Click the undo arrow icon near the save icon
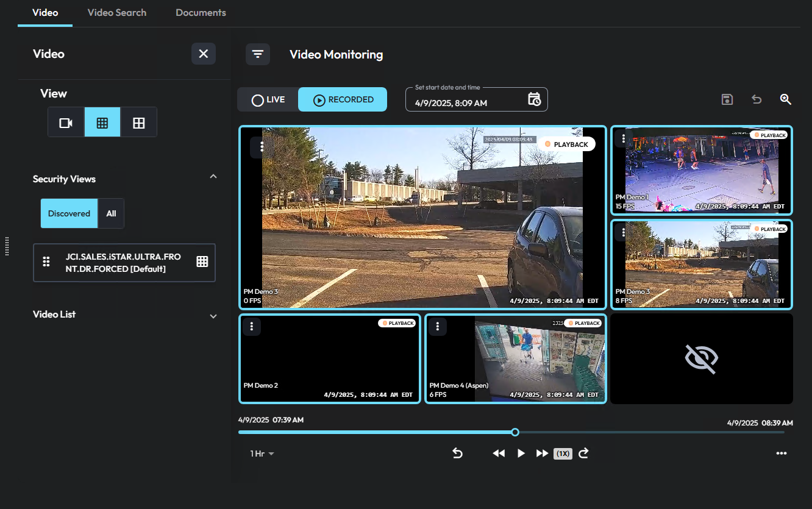The height and width of the screenshot is (509, 812). point(757,99)
